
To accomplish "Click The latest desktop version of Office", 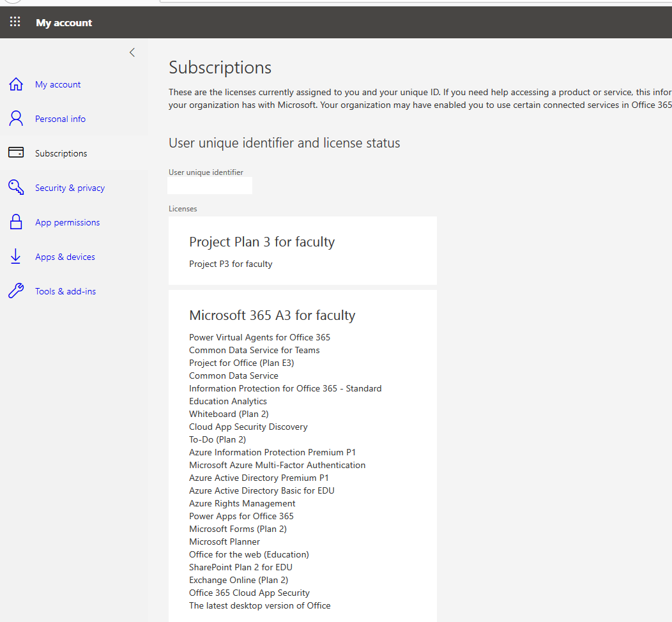I will point(260,606).
